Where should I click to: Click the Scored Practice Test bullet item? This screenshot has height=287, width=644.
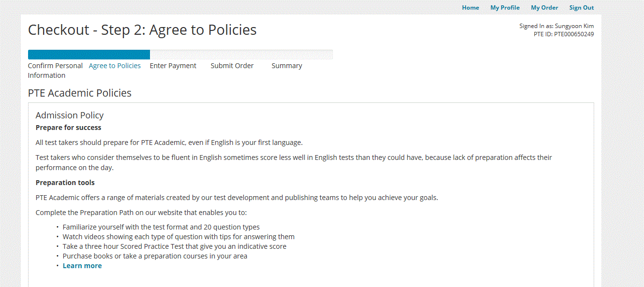(x=174, y=246)
